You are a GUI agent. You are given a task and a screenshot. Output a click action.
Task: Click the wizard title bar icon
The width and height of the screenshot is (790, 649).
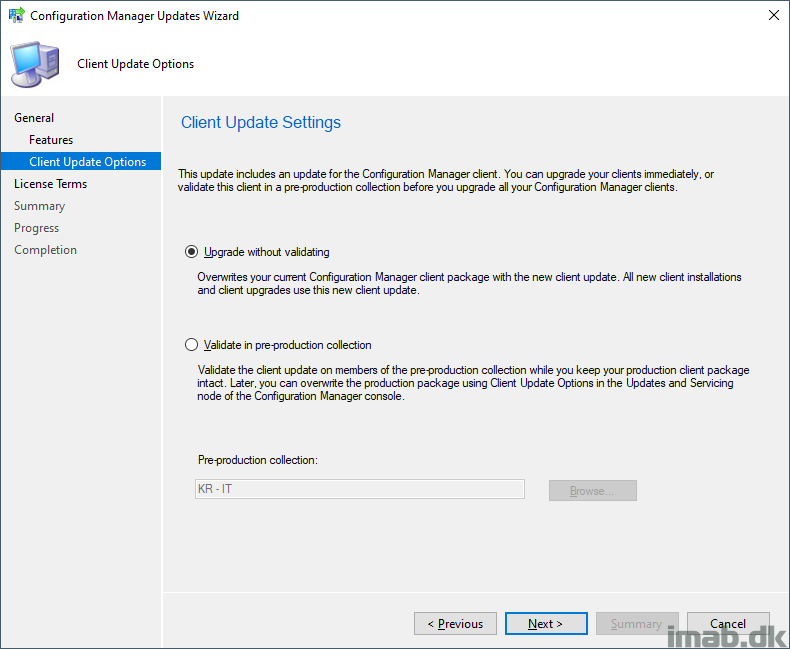click(x=17, y=15)
